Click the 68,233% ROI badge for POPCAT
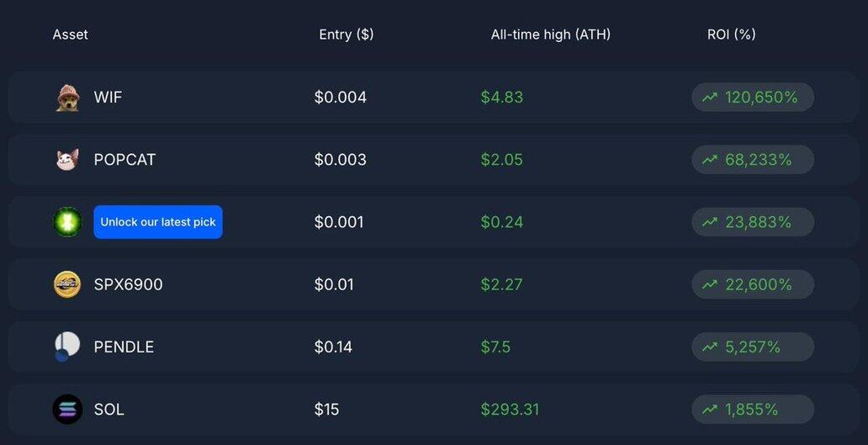This screenshot has width=868, height=445. click(x=752, y=160)
